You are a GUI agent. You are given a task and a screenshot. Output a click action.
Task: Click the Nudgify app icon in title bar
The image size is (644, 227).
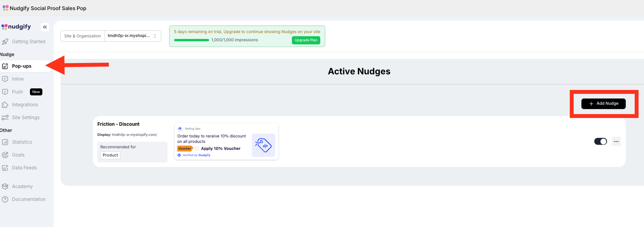point(5,8)
